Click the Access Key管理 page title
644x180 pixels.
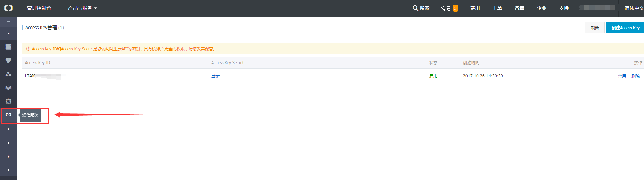tap(41, 28)
